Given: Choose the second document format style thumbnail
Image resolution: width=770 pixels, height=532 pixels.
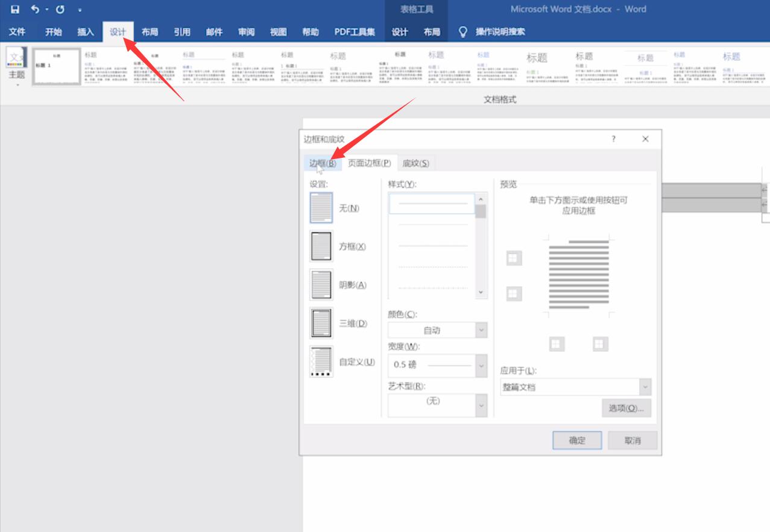Looking at the screenshot, I should click(106, 66).
